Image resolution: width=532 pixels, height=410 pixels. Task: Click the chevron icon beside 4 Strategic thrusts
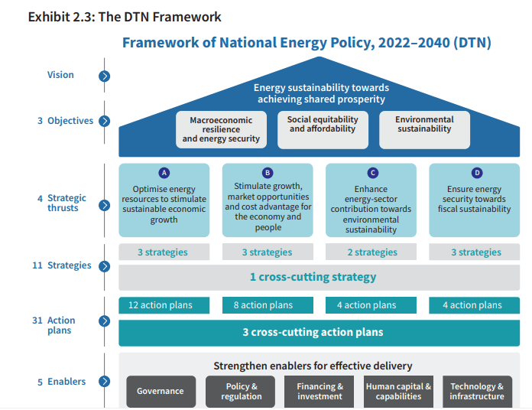coord(105,205)
